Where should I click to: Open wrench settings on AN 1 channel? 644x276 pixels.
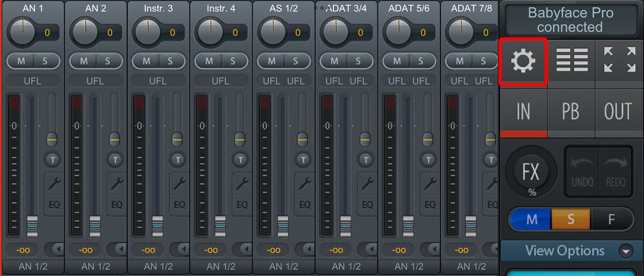(54, 184)
